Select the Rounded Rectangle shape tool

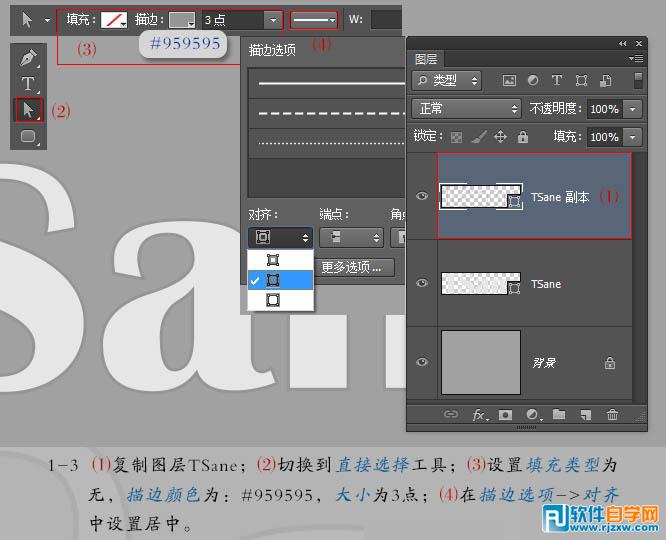click(x=28, y=136)
